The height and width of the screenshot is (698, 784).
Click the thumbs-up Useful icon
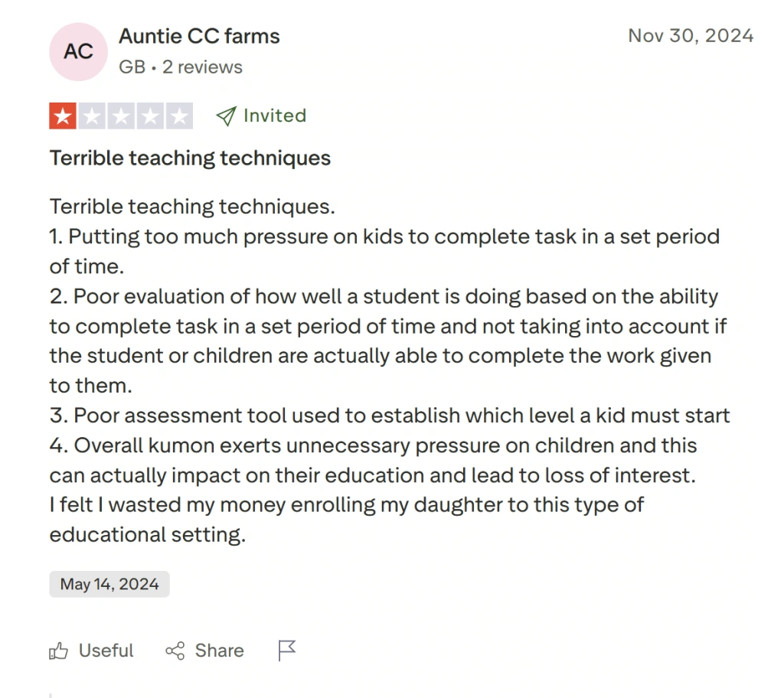point(60,650)
